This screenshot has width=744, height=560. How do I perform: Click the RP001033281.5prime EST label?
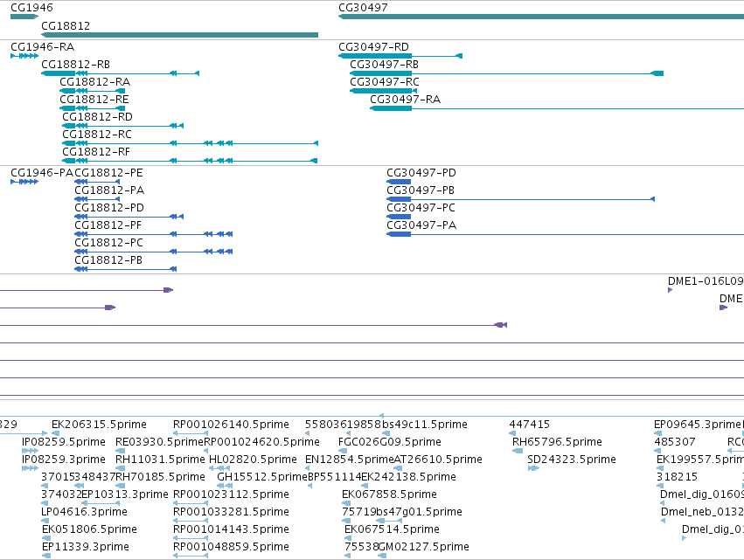coord(231,512)
